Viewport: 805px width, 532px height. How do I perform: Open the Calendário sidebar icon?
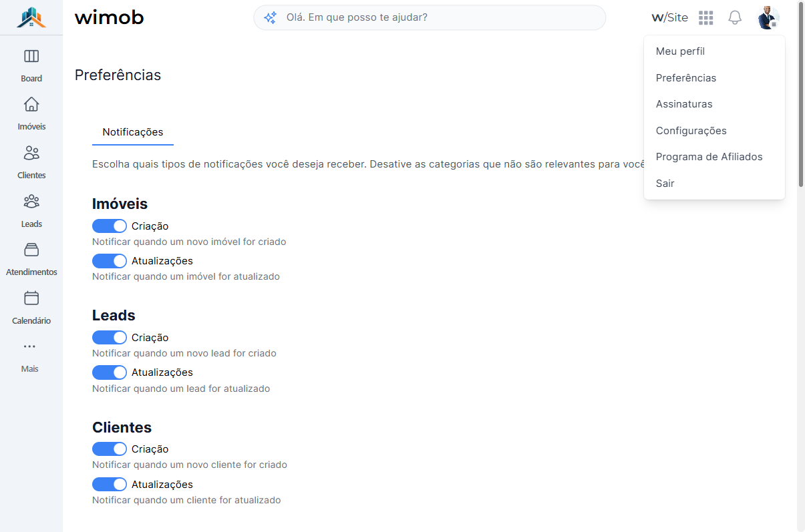(31, 298)
